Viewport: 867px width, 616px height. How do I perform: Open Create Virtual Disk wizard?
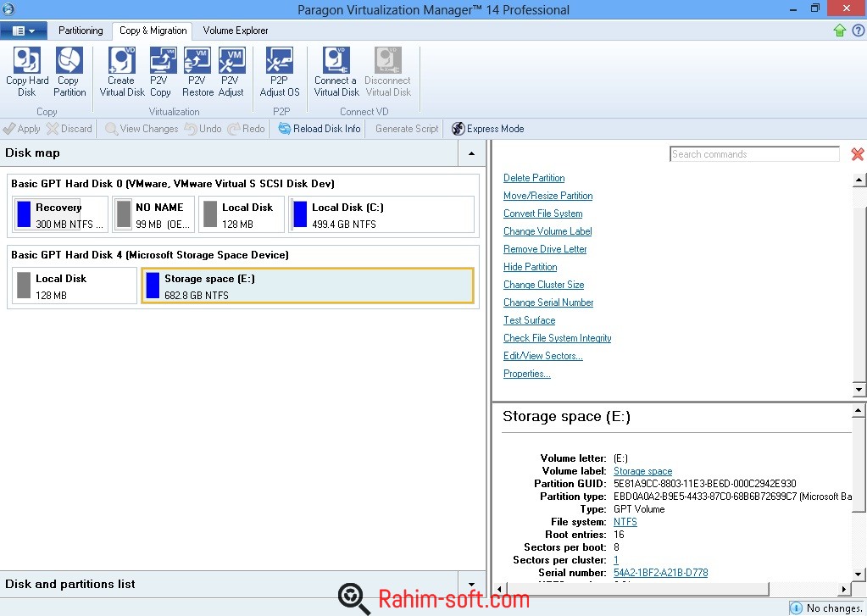[122, 72]
